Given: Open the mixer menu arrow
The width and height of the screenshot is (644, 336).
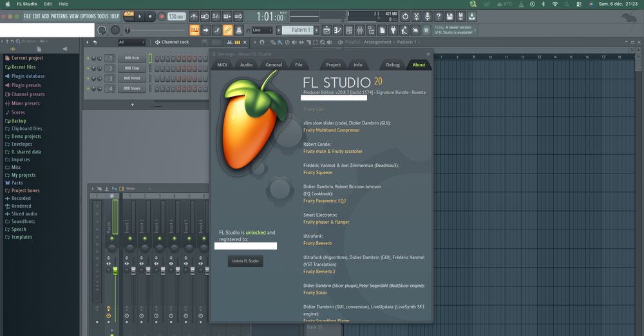Looking at the screenshot, I should pos(93,188).
